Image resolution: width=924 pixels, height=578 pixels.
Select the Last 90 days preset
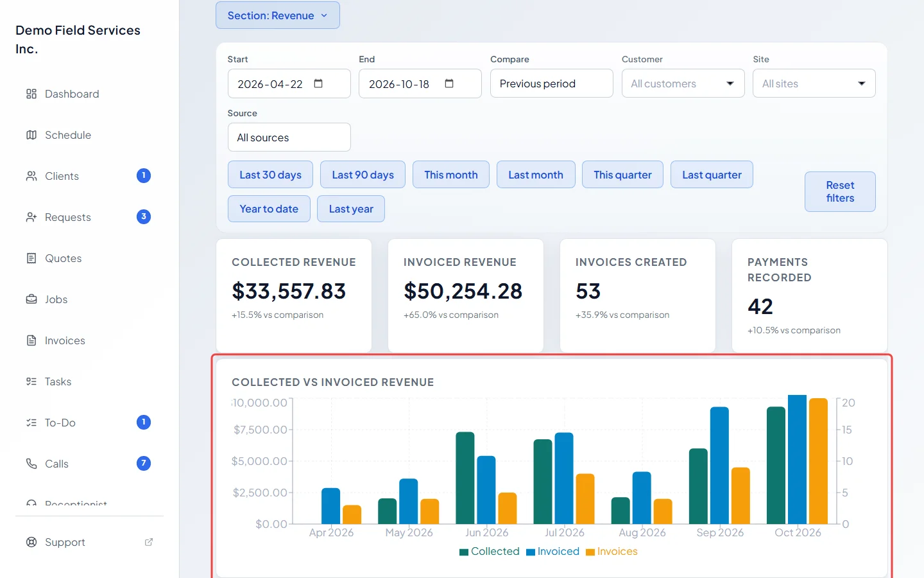pyautogui.click(x=363, y=175)
